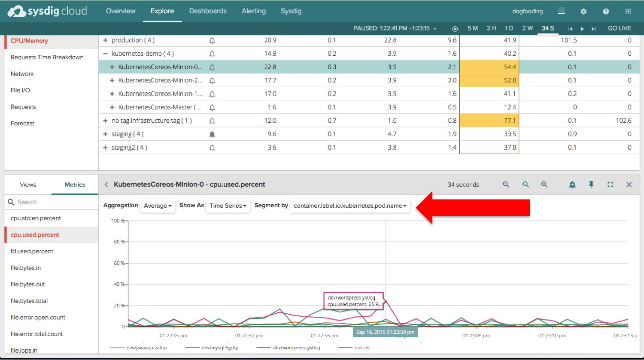Select 2 W time range

coord(528,28)
